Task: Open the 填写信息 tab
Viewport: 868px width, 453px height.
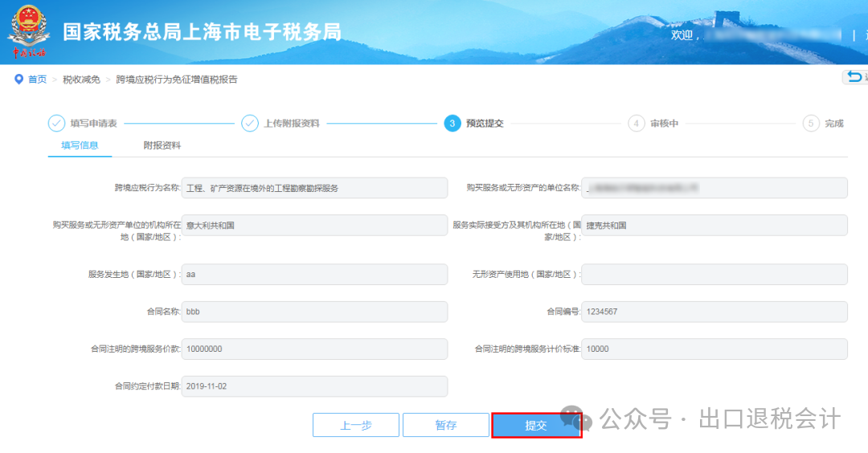Action: (80, 145)
